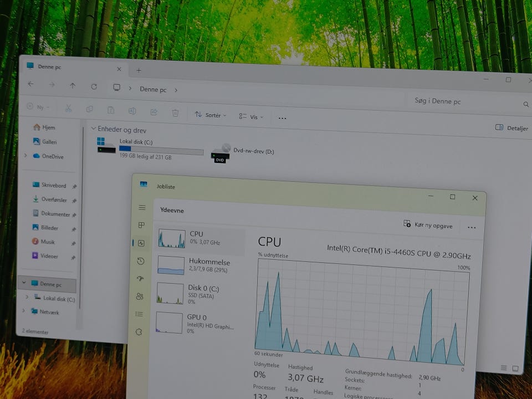Select the Lokal disk (C:) drive
Image resolution: width=532 pixels, height=399 pixels.
tap(151, 149)
